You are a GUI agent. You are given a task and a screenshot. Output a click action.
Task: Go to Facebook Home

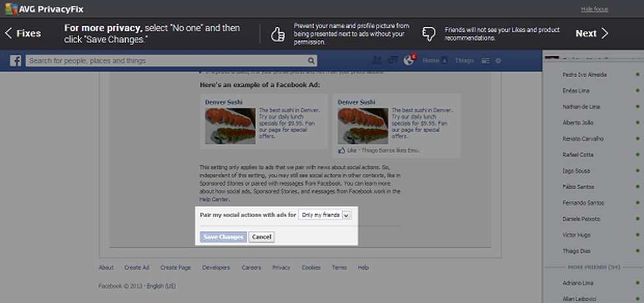click(x=431, y=60)
